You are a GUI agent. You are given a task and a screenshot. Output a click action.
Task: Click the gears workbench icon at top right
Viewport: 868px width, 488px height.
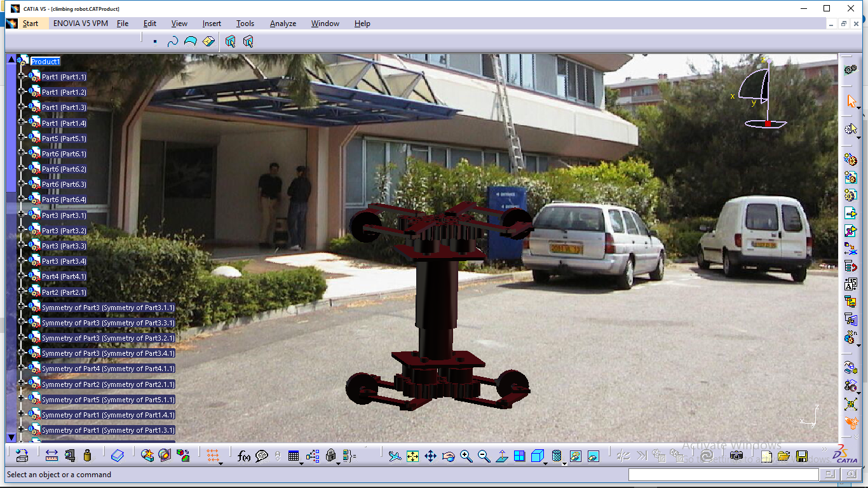[851, 69]
